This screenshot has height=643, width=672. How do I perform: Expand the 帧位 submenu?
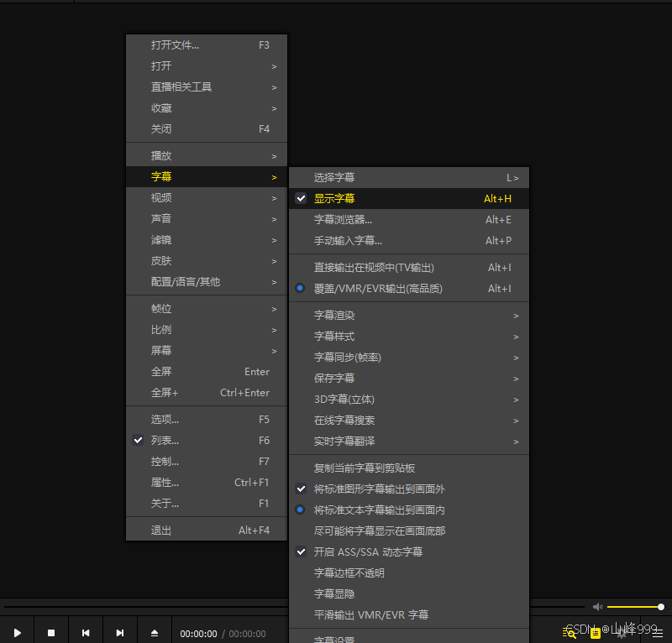[207, 309]
